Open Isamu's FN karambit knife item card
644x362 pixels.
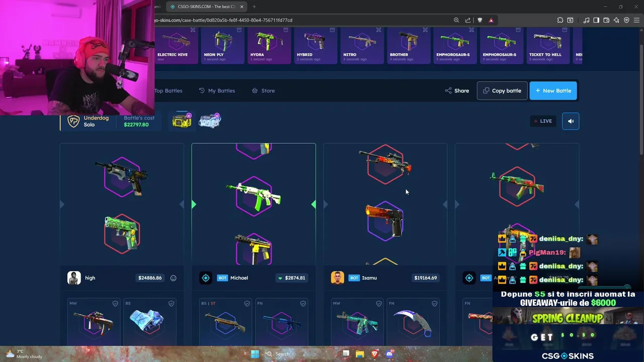413,322
